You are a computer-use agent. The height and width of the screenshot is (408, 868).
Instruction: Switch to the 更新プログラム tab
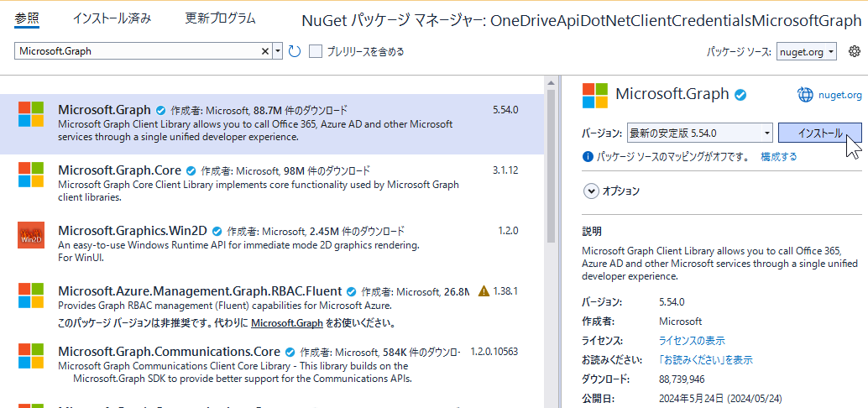pyautogui.click(x=220, y=18)
